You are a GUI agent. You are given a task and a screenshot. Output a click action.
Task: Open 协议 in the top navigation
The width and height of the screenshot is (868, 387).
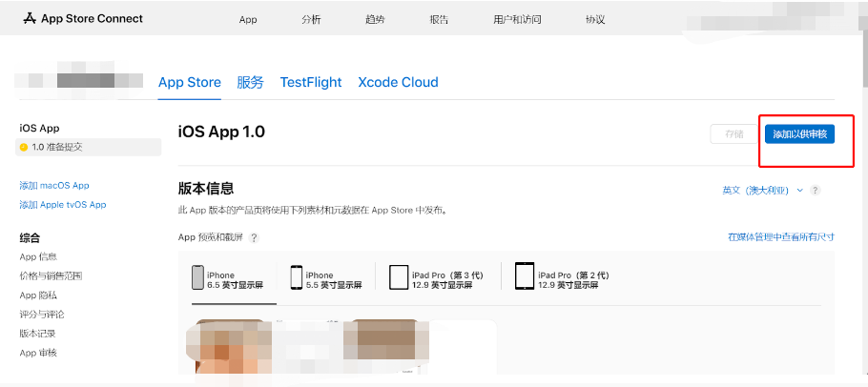click(595, 20)
